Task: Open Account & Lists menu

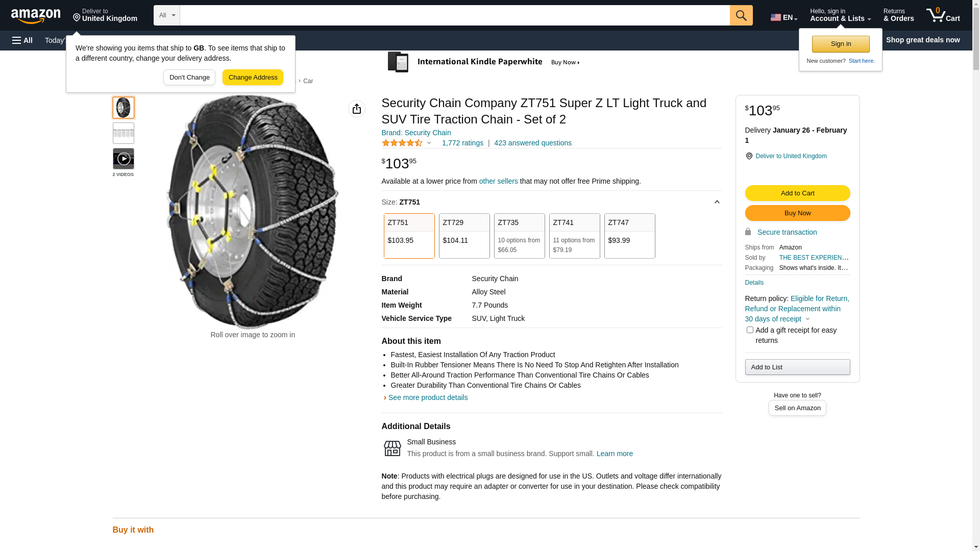Action: tap(840, 15)
